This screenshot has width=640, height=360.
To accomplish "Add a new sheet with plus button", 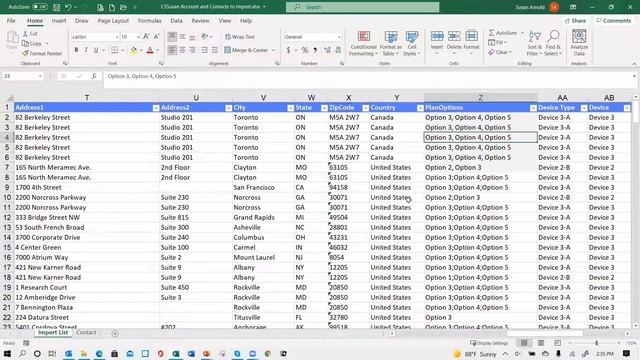I will coord(115,333).
